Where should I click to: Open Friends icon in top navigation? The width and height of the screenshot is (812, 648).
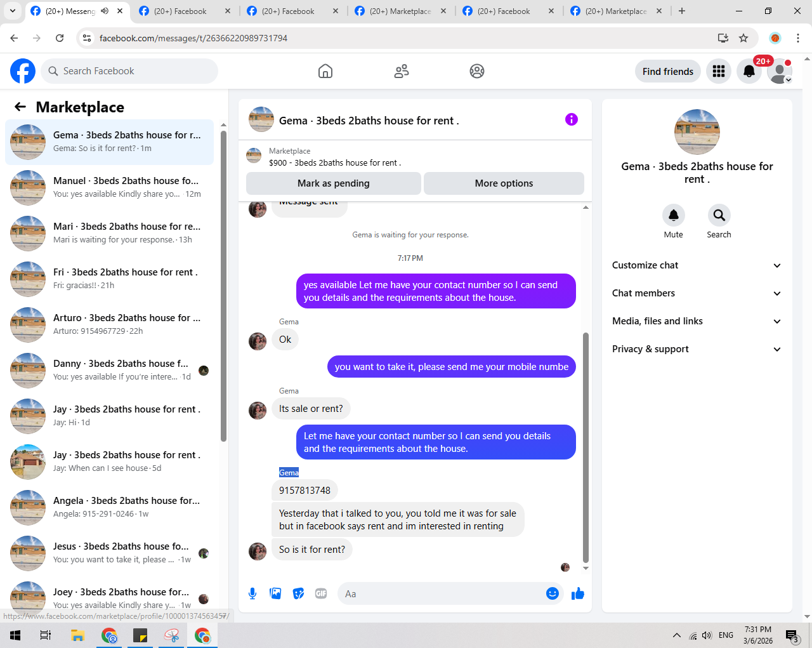pyautogui.click(x=402, y=71)
